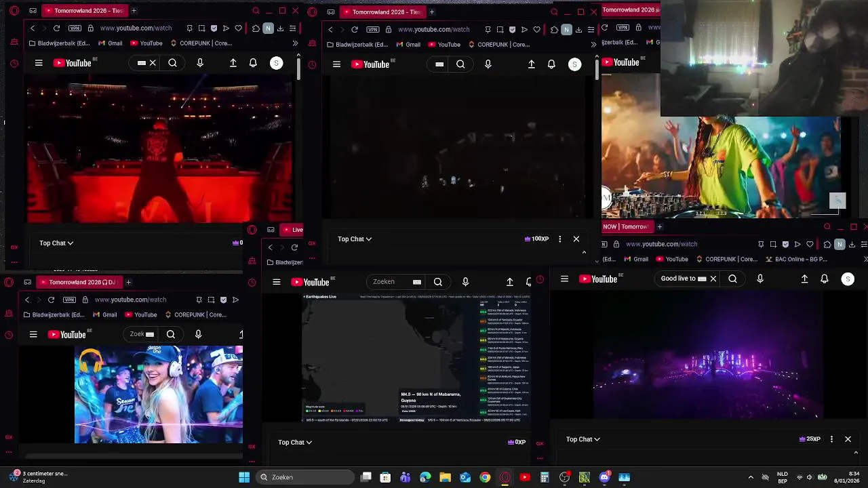The image size is (868, 488).
Task: Open downloads in red-stage video window
Action: tap(280, 28)
